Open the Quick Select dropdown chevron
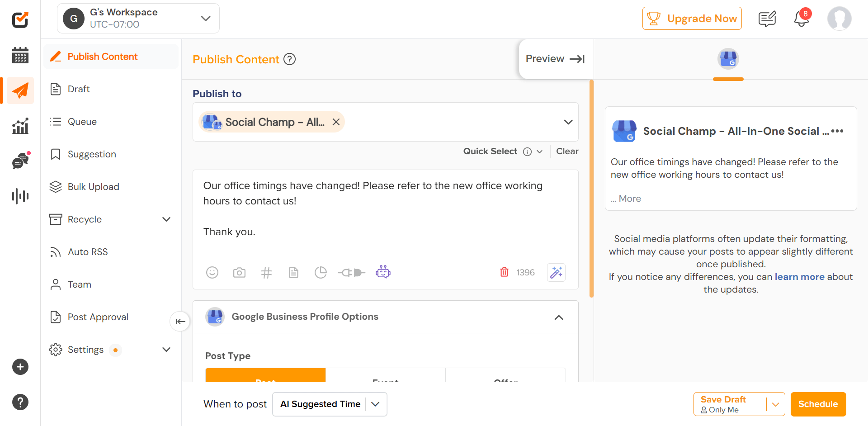868x426 pixels. (539, 152)
